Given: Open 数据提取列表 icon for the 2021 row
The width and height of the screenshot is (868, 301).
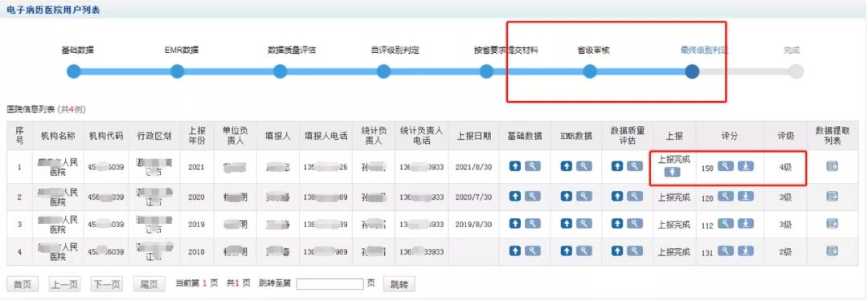Looking at the screenshot, I should point(832,165).
